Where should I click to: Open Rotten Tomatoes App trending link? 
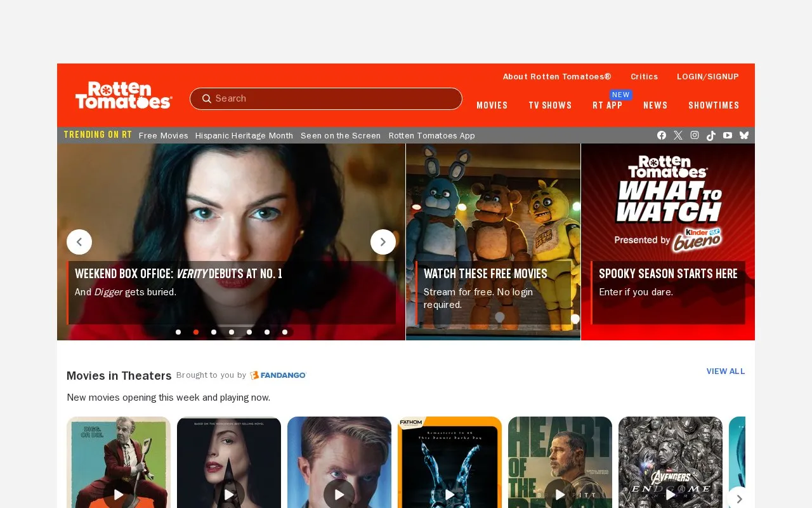click(432, 136)
